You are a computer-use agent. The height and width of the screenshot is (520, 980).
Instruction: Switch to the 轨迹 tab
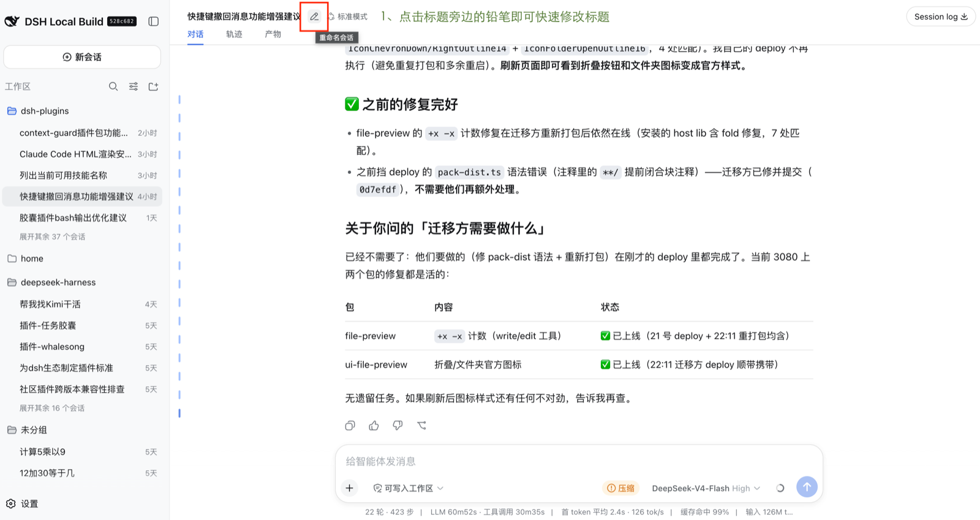point(234,34)
